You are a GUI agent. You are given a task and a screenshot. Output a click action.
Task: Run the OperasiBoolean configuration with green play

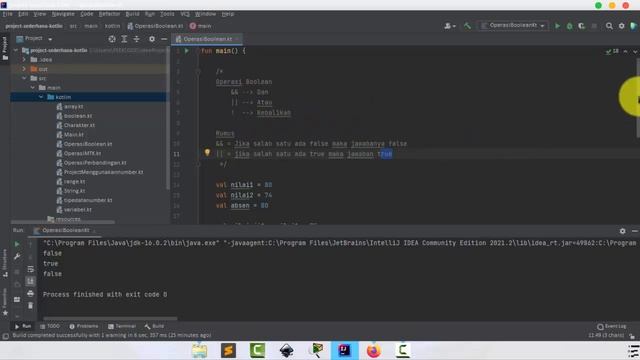click(x=558, y=26)
